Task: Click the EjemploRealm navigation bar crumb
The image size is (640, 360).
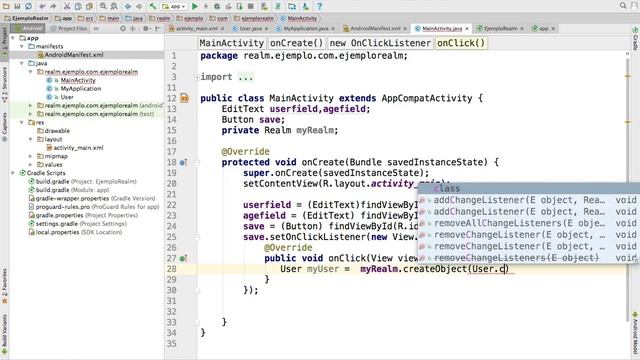Action: (x=27, y=18)
